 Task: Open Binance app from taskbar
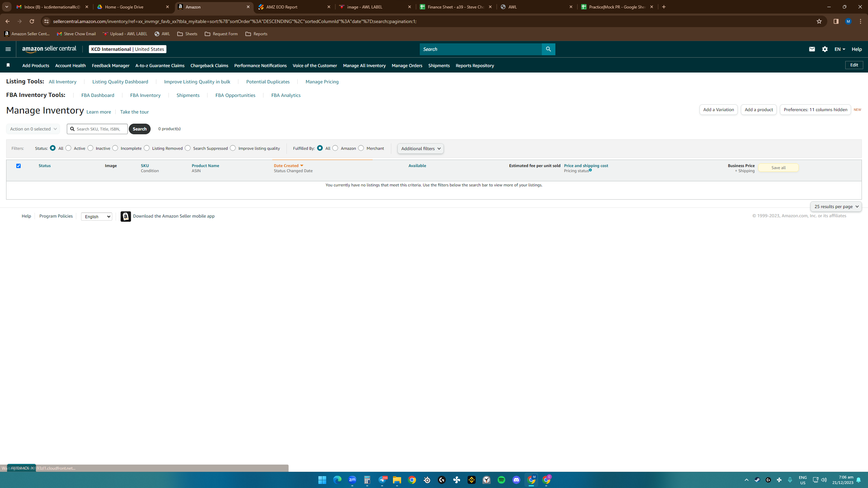471,480
